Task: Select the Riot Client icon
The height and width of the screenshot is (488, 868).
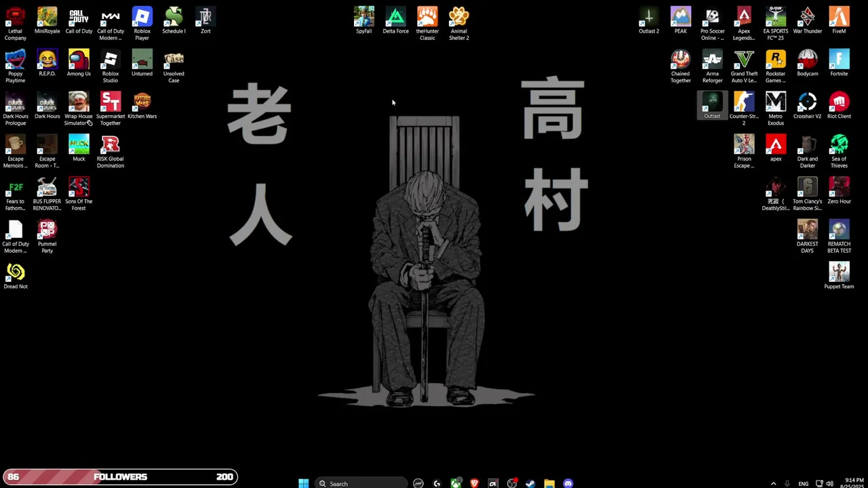Action: [x=839, y=106]
